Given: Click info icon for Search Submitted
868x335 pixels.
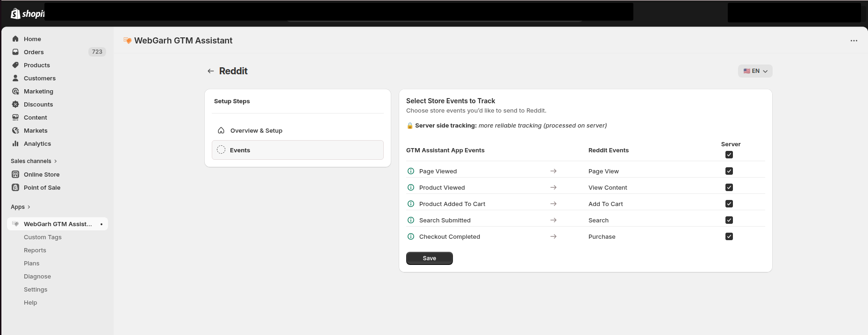Looking at the screenshot, I should coord(411,220).
